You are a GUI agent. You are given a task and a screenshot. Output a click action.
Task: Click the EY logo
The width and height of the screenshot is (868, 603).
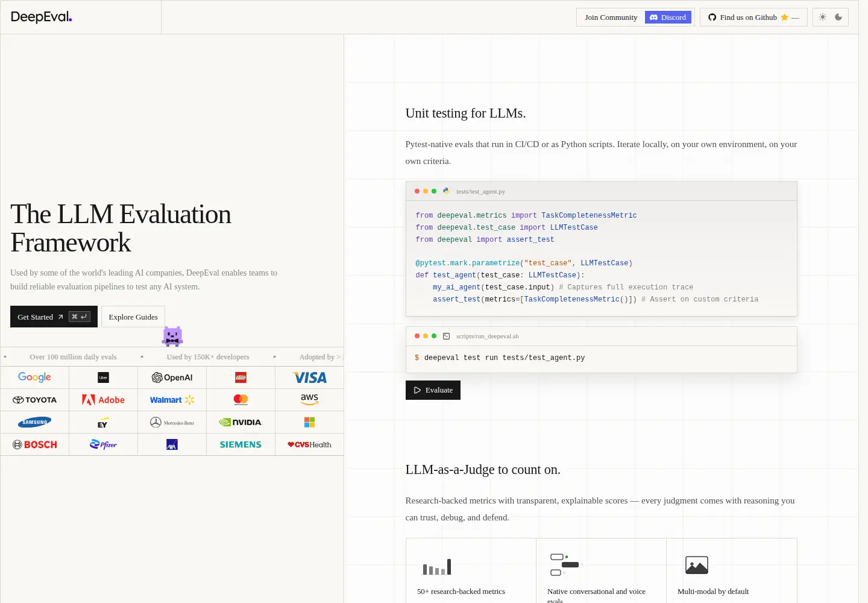[103, 423]
